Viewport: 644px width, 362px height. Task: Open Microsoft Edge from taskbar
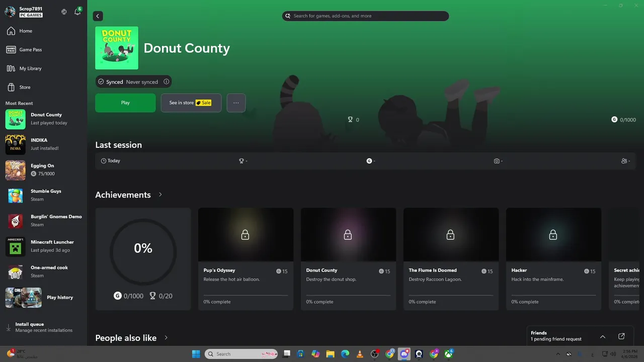point(345,354)
